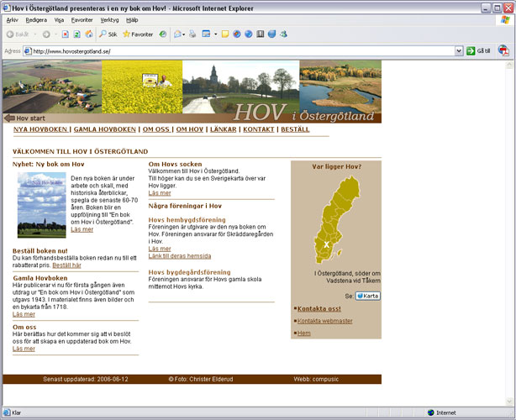Open the Arkiv menu
This screenshot has height=420, width=516.
tap(12, 20)
